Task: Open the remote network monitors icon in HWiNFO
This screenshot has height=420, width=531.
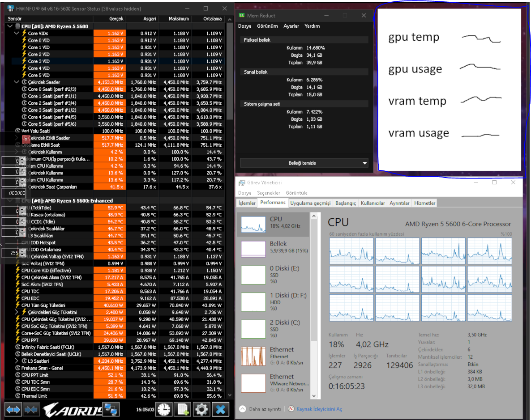Action: tap(111, 410)
